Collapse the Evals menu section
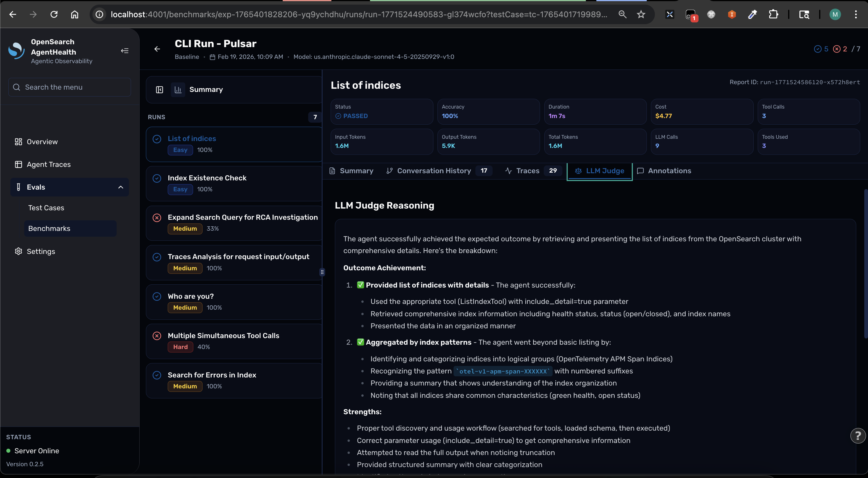 (x=121, y=187)
